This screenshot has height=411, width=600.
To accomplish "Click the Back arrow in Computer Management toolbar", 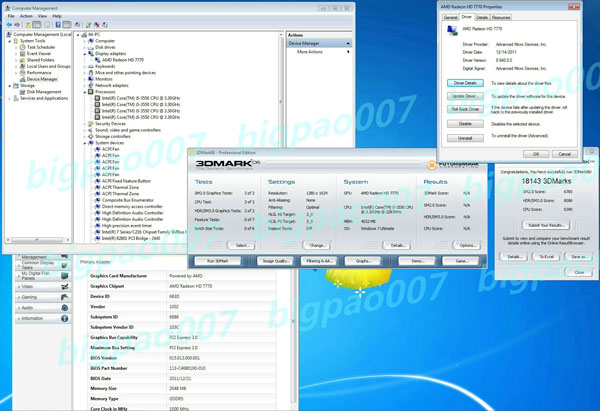I will (x=9, y=24).
